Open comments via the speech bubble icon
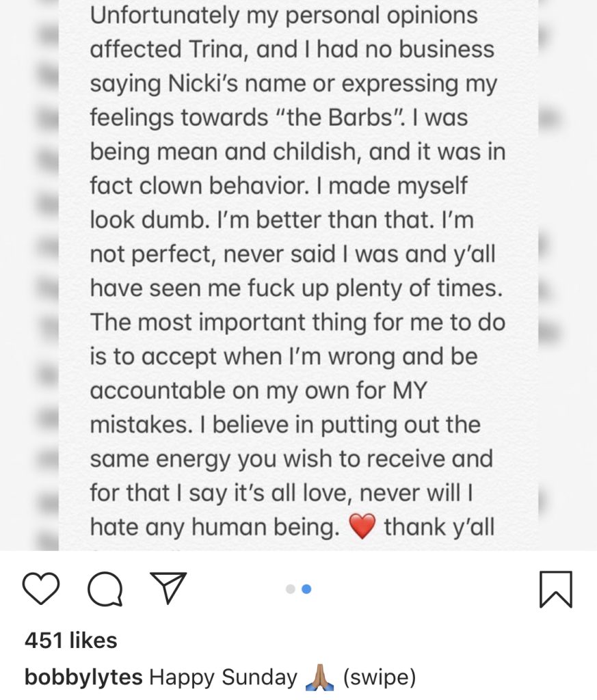The height and width of the screenshot is (700, 597). (x=105, y=589)
